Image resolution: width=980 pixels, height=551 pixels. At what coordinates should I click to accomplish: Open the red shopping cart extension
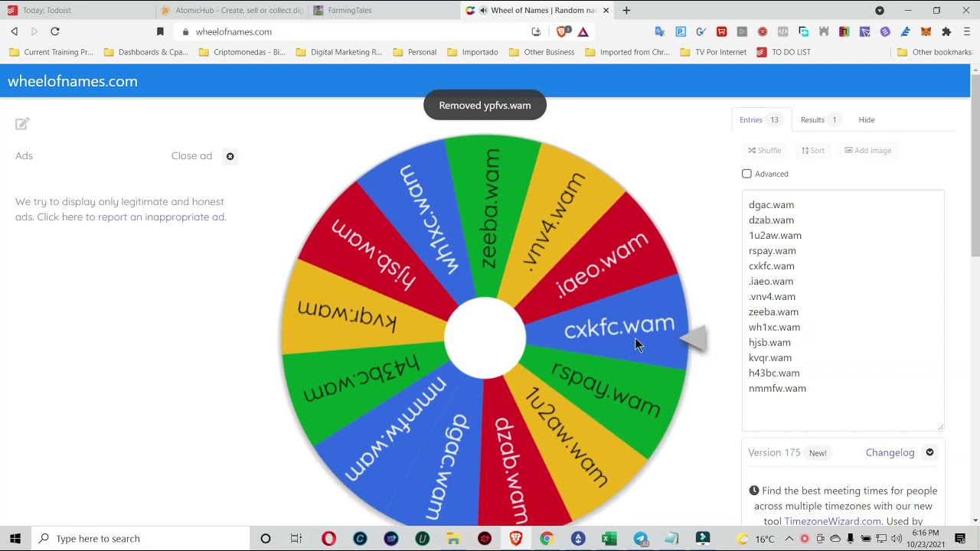click(x=721, y=31)
